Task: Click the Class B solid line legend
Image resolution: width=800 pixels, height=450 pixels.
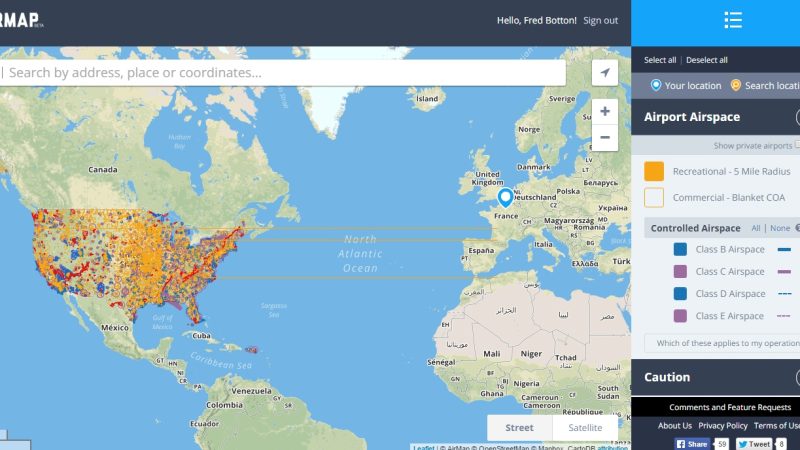Action: click(x=784, y=249)
